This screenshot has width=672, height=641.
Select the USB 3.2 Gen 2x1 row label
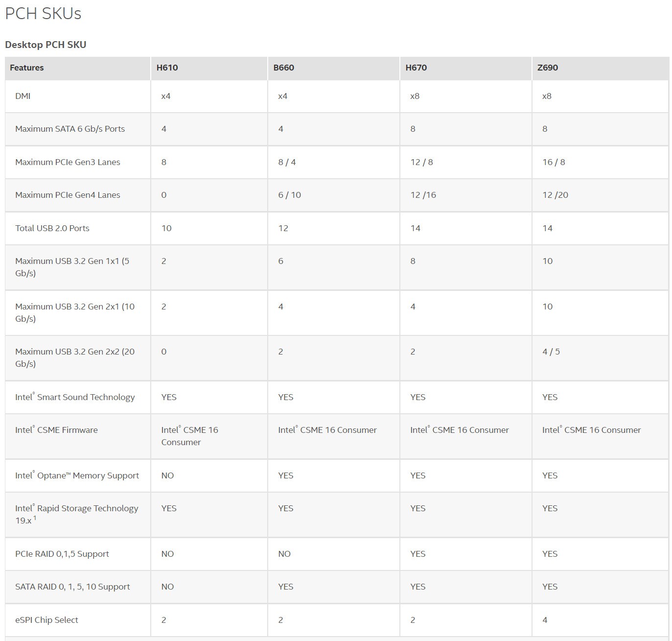pos(75,312)
